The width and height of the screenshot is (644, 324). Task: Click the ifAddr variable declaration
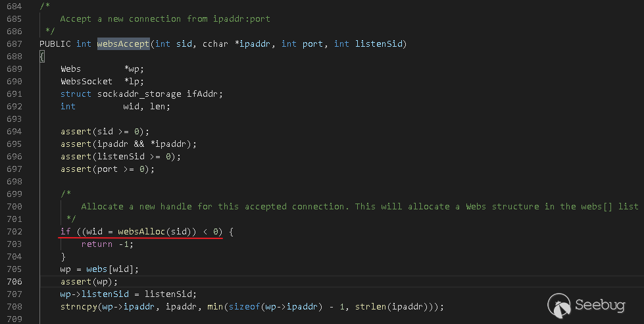(x=205, y=94)
